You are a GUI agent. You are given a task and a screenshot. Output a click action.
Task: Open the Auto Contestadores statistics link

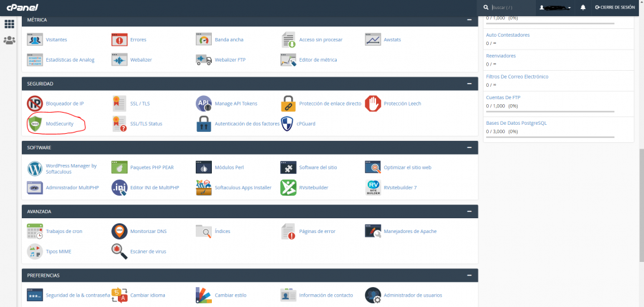[507, 35]
